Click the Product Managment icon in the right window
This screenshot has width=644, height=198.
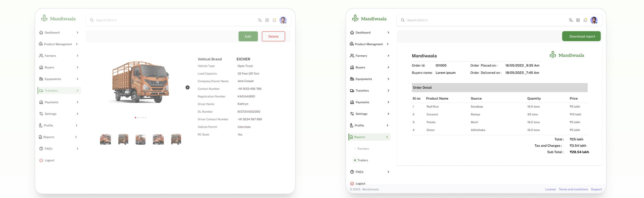(352, 44)
